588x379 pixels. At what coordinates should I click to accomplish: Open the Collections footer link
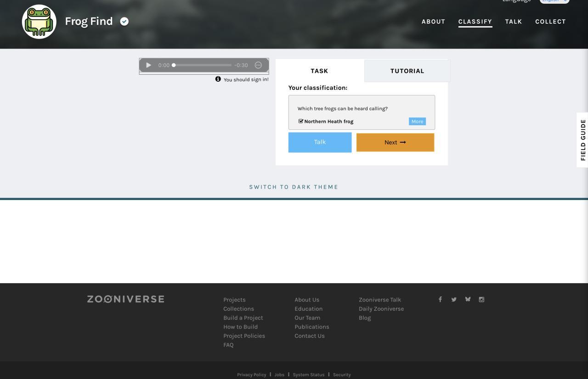tap(238, 309)
